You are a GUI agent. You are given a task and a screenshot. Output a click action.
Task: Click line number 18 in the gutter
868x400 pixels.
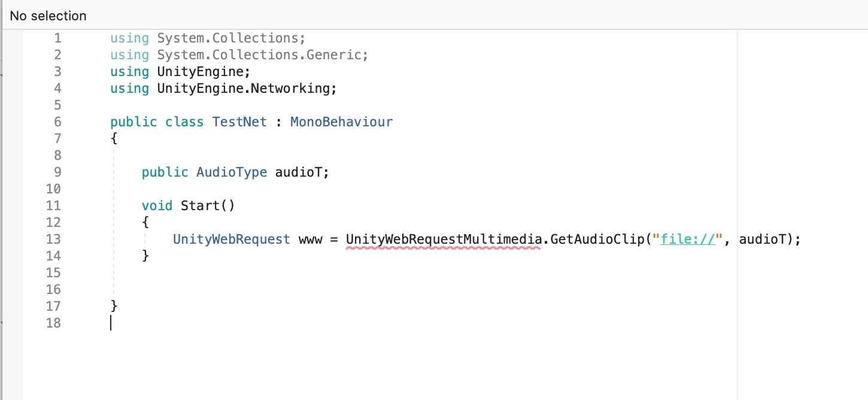coord(53,323)
